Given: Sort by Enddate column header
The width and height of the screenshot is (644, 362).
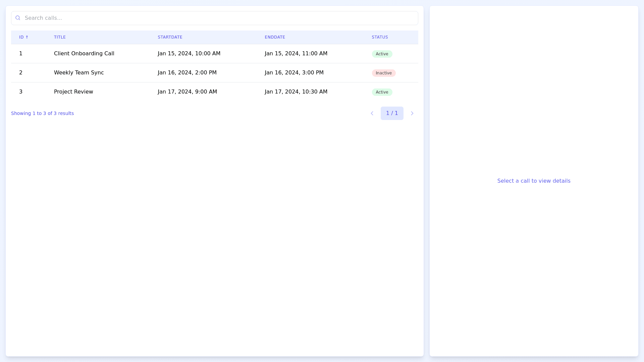Looking at the screenshot, I should [275, 37].
